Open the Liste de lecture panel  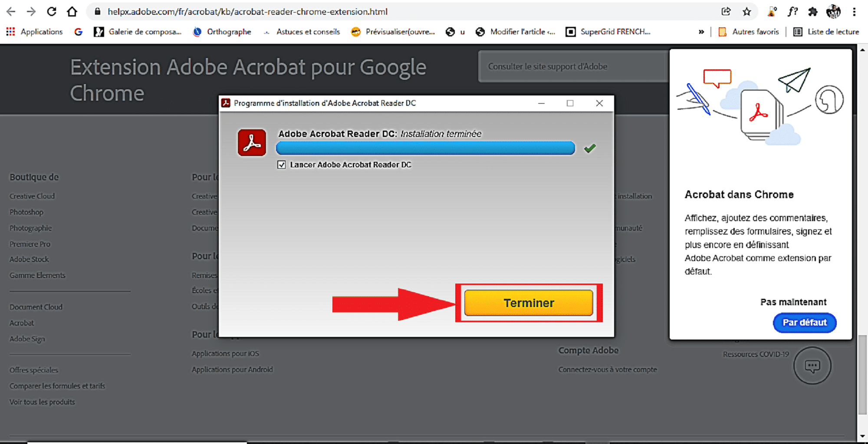tap(826, 32)
